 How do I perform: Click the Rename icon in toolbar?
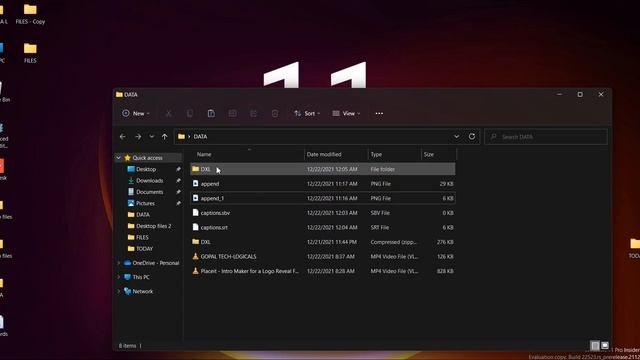[232, 113]
